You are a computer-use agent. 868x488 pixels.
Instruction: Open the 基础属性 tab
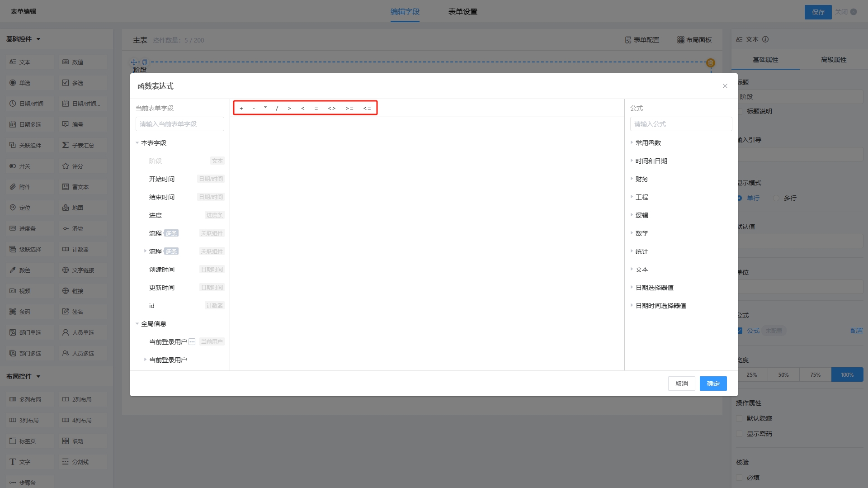tap(765, 60)
